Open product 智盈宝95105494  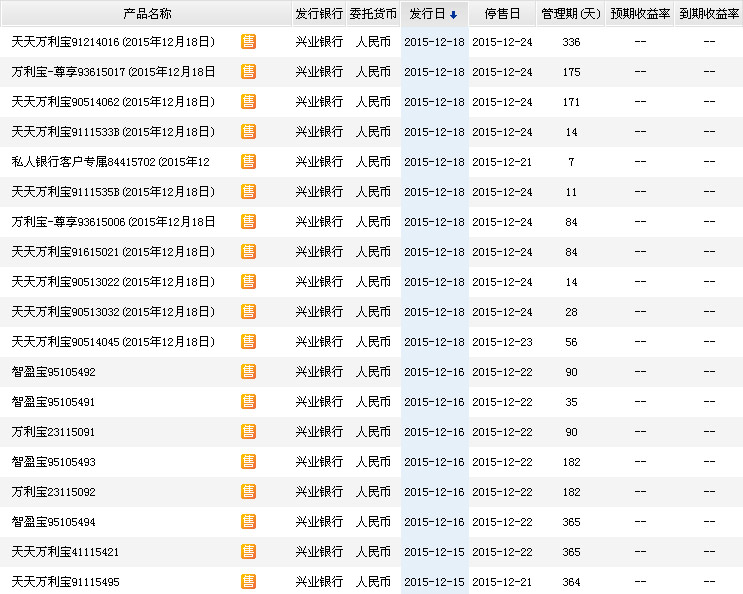point(54,522)
